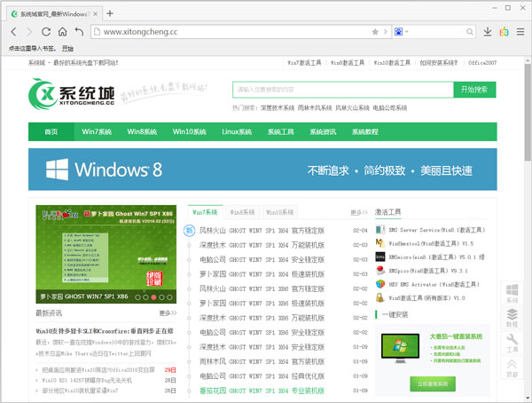This screenshot has width=532, height=403.
Task: Open Win8系统 in the nav bar
Action: [142, 132]
